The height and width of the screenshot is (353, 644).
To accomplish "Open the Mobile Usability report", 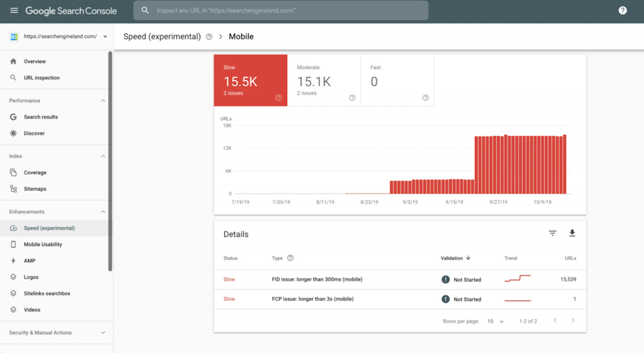I will pyautogui.click(x=43, y=244).
